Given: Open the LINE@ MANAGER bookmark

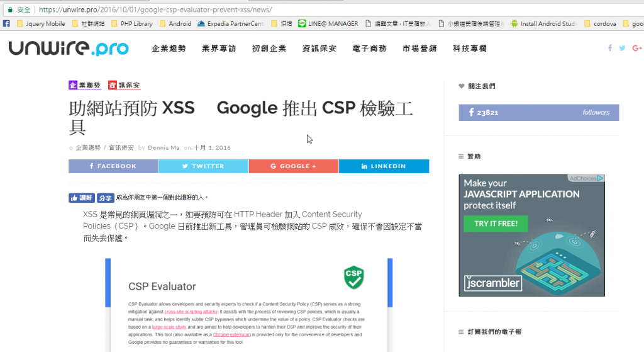Looking at the screenshot, I should coord(328,23).
